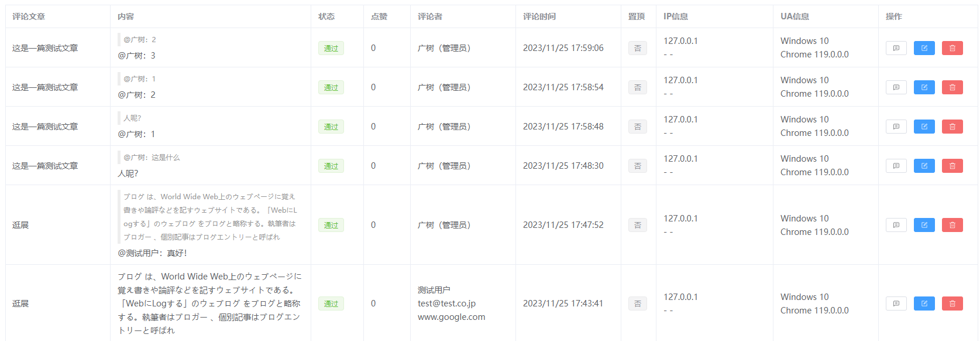Delete the 测试用户 comment from 17:43:41
This screenshot has width=980, height=341.
[952, 304]
